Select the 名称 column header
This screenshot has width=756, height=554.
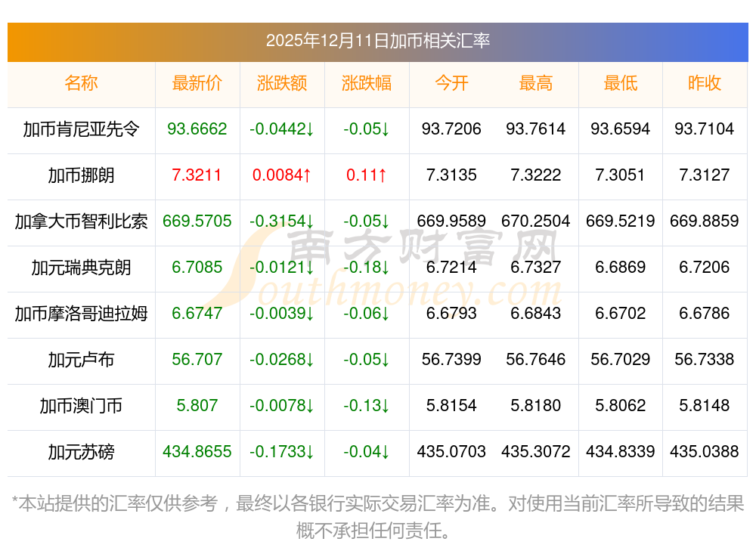coord(81,83)
